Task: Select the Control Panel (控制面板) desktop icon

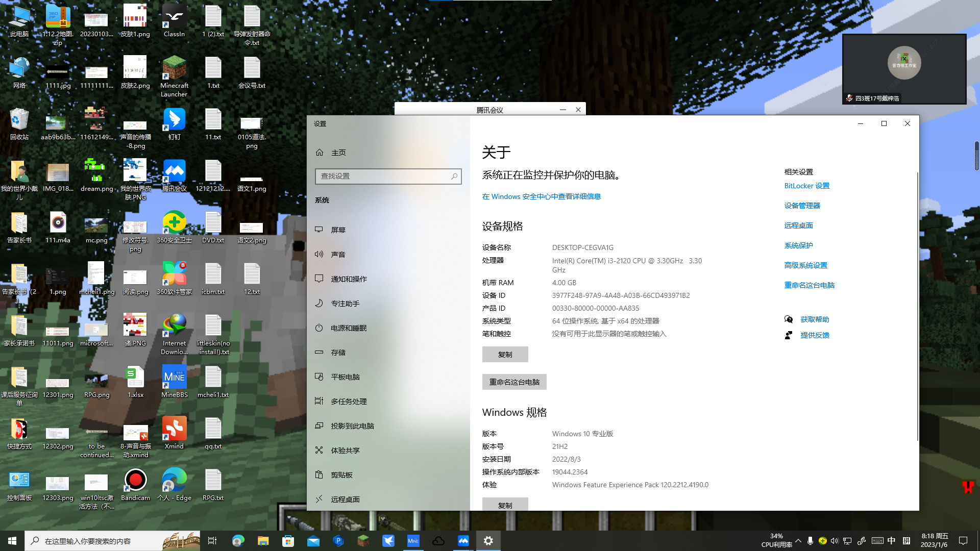Action: click(19, 485)
